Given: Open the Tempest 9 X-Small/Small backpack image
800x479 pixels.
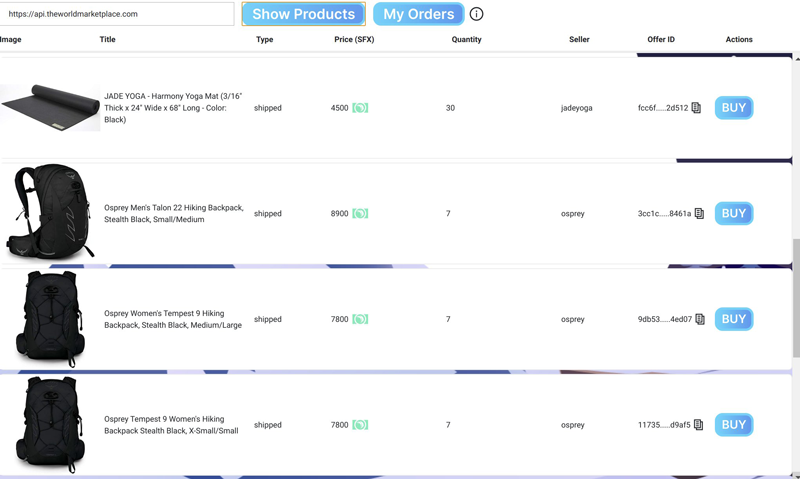Looking at the screenshot, I should tap(50, 424).
